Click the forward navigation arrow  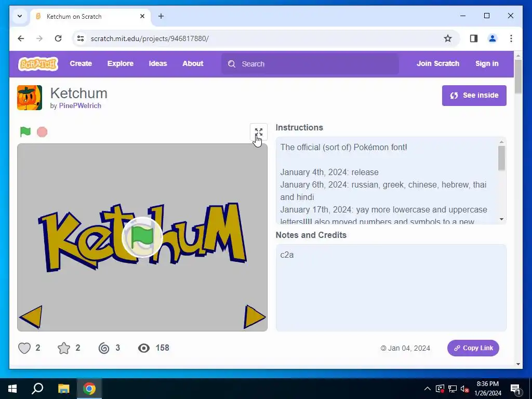(x=39, y=38)
